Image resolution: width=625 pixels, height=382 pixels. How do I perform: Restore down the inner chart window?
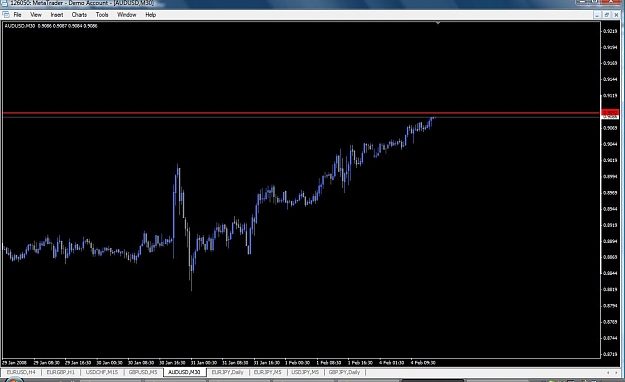[606, 15]
